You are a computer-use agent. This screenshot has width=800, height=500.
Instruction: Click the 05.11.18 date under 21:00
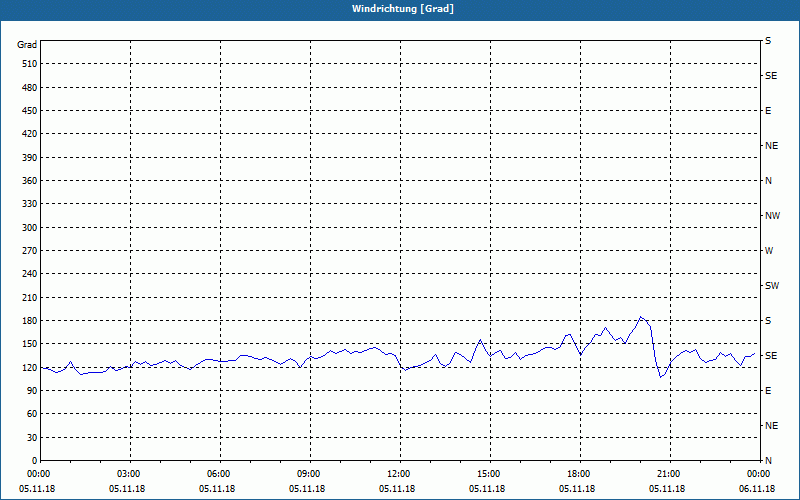(666, 489)
